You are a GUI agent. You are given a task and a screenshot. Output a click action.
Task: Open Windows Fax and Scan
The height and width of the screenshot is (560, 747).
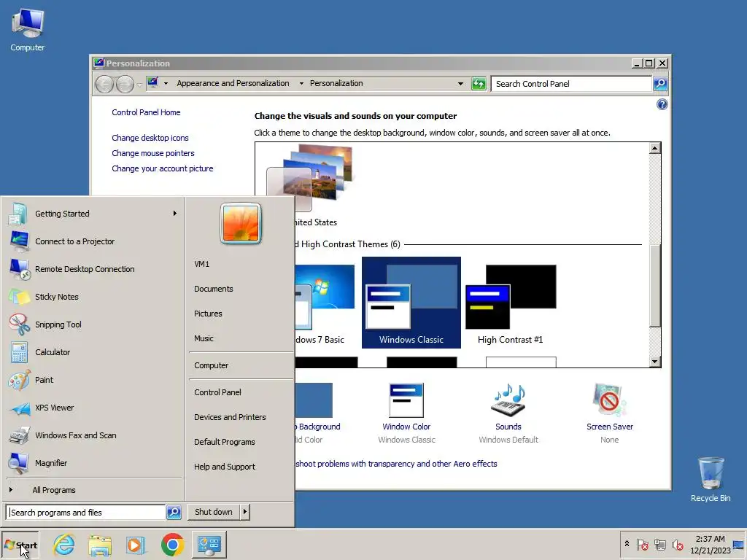tap(93, 435)
